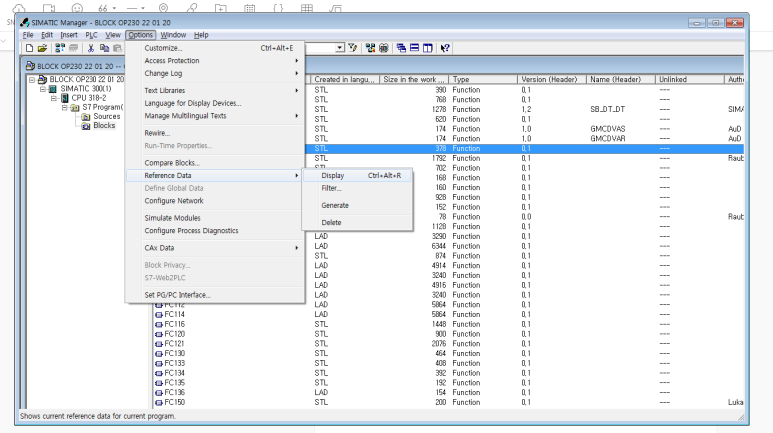The width and height of the screenshot is (773, 433).
Task: Sort by Size in the work column header
Action: [414, 79]
